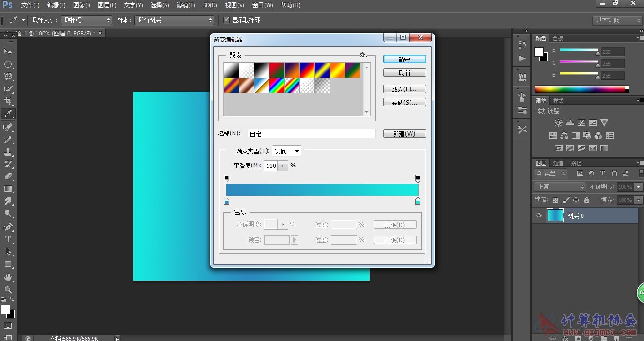Select the Hand tool
This screenshot has height=341, width=644.
(8, 278)
